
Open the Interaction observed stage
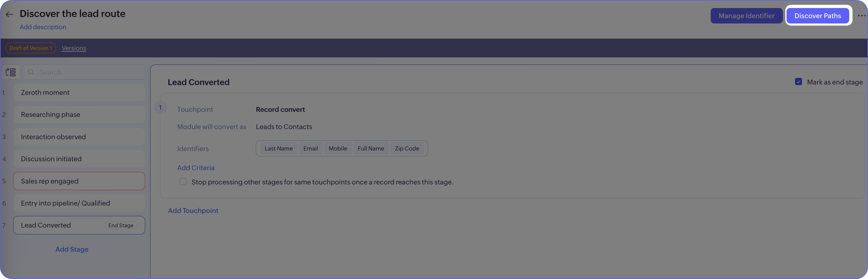point(79,137)
